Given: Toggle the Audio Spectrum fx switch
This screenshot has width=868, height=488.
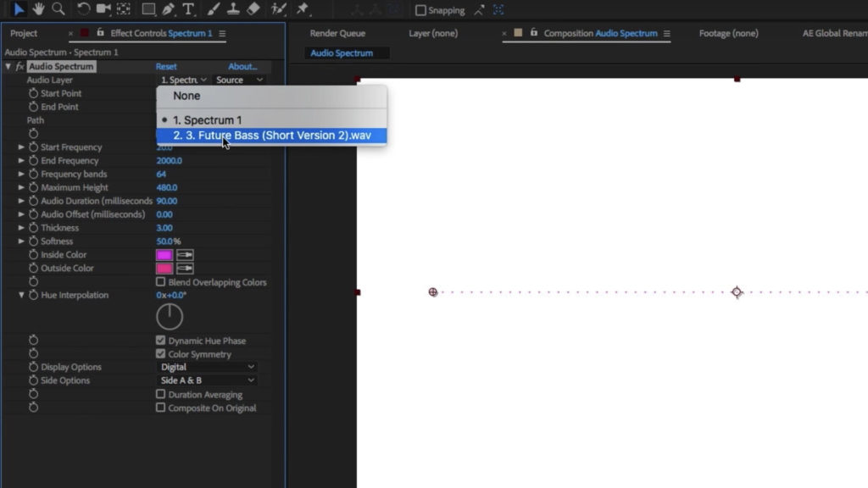Looking at the screenshot, I should (x=20, y=66).
